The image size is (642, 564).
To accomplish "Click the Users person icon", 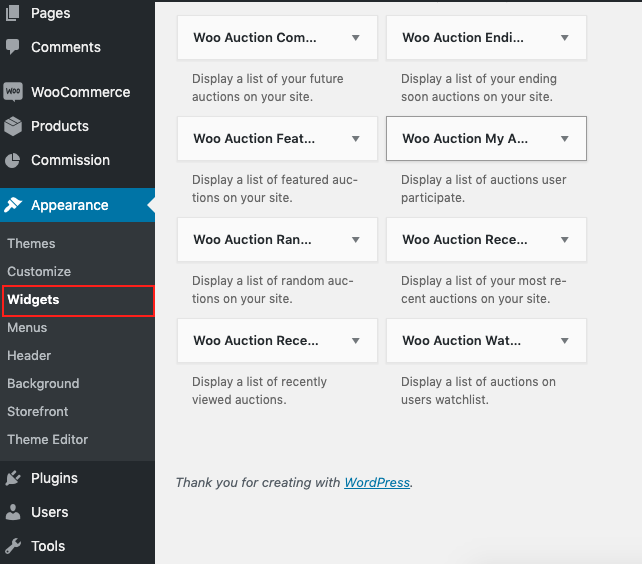I will [13, 512].
